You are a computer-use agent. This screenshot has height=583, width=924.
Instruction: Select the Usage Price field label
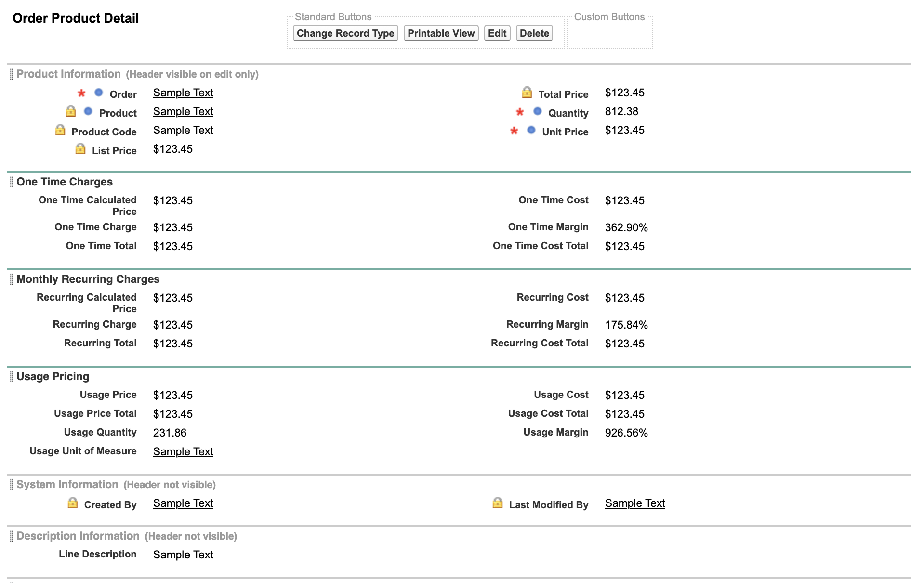pos(108,395)
